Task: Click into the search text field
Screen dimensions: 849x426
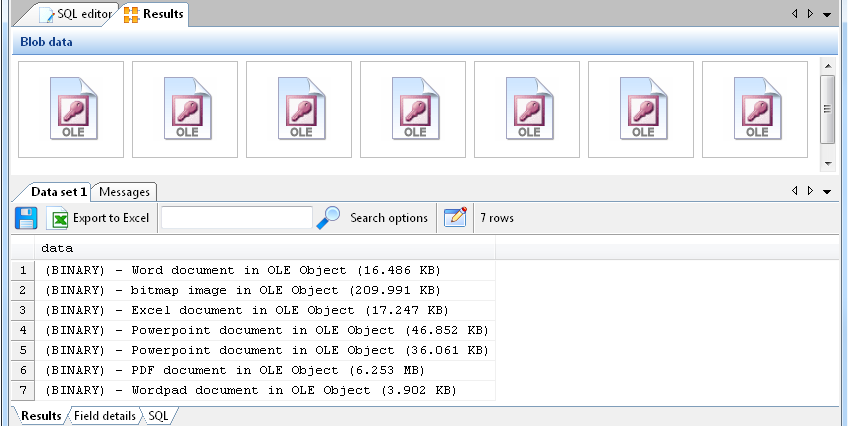Action: click(237, 218)
